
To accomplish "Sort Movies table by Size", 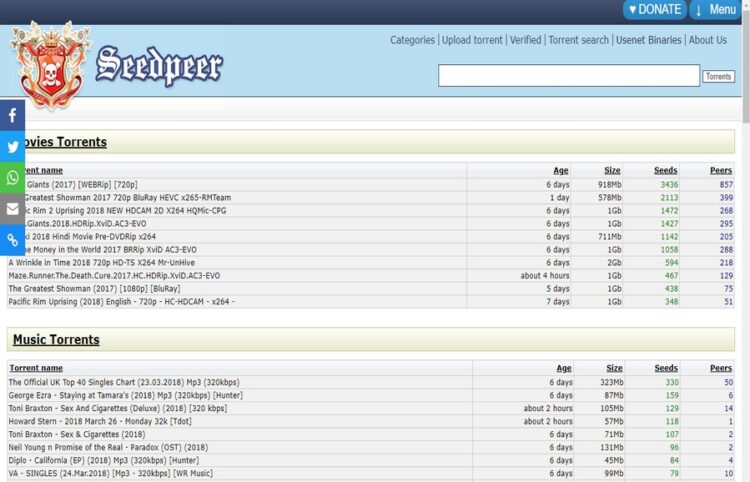I will coord(612,170).
